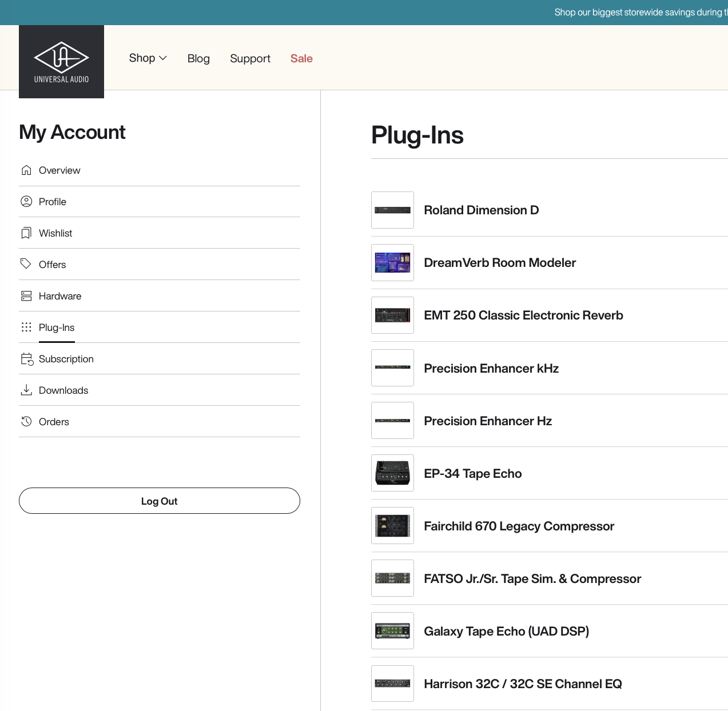The image size is (728, 711).
Task: Expand the Shop dropdown menu
Action: (148, 58)
